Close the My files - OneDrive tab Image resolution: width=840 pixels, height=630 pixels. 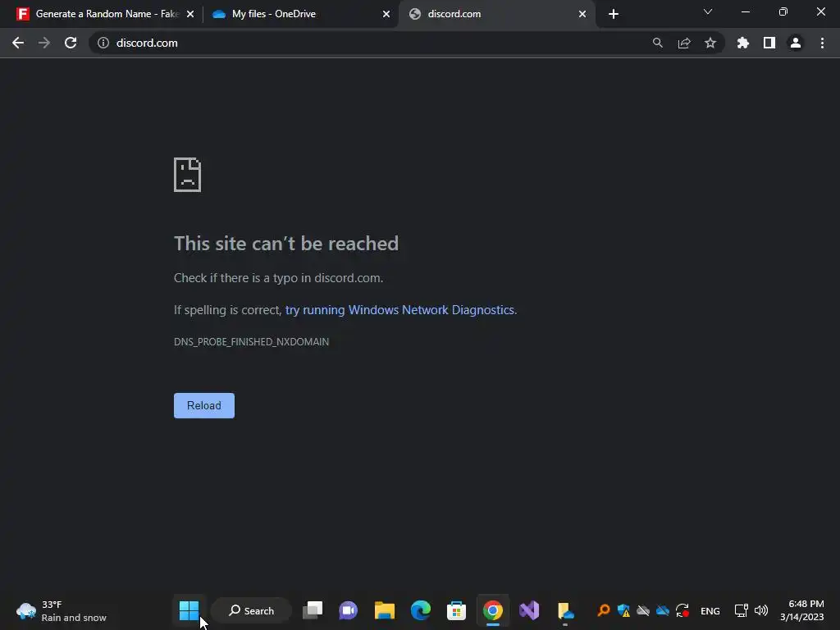click(386, 14)
